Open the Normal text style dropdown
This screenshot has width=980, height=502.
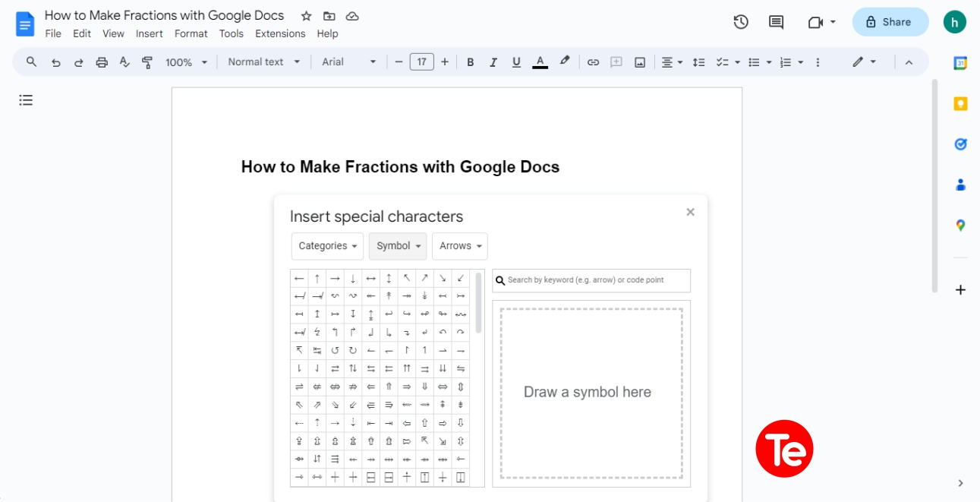tap(263, 62)
